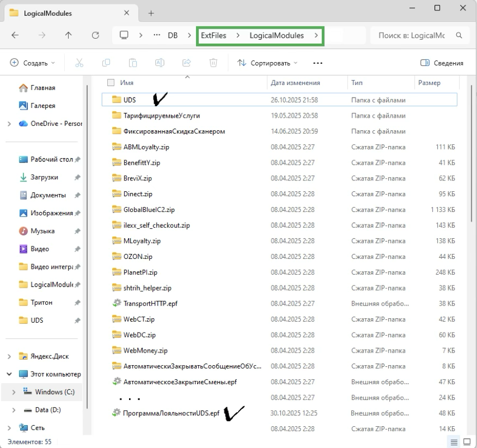Click the Cut scissors icon in toolbar
Screen dimensions: 477x448
coord(79,63)
